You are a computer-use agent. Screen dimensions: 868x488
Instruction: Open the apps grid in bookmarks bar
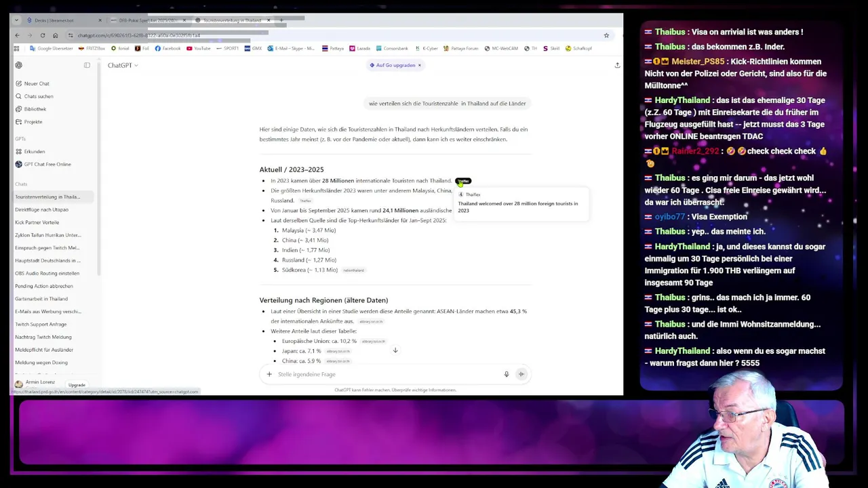(18, 48)
